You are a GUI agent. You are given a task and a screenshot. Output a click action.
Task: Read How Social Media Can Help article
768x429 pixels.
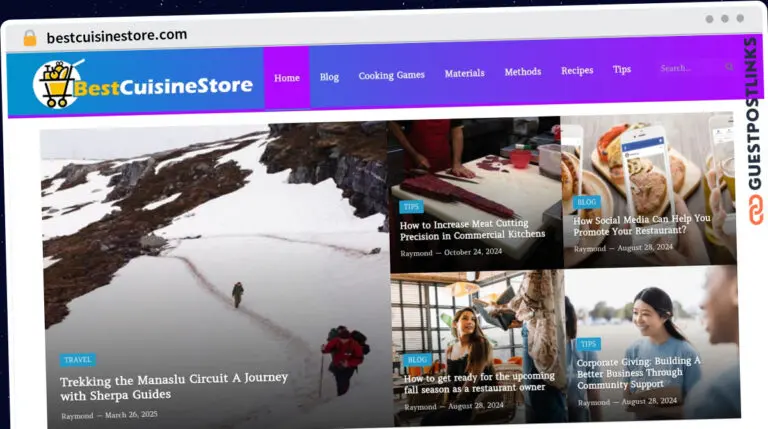(642, 225)
